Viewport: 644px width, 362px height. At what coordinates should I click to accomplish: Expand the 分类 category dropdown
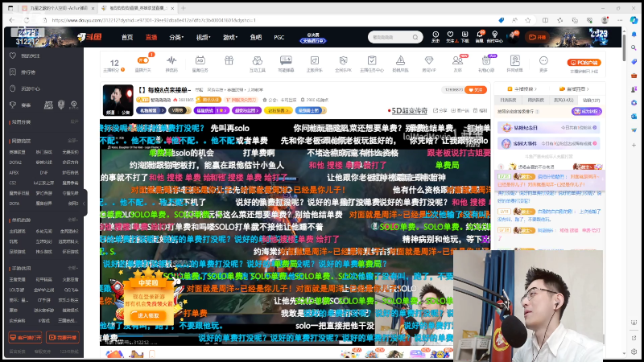(x=176, y=37)
